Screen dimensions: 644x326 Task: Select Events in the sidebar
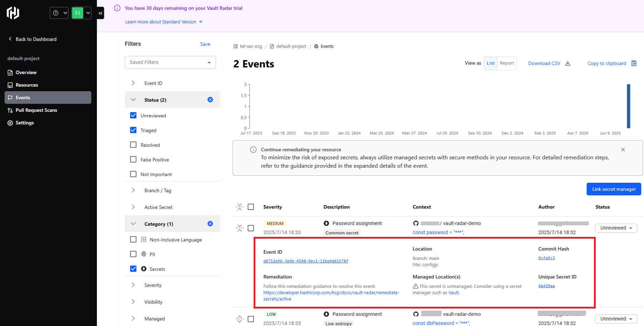pos(48,97)
